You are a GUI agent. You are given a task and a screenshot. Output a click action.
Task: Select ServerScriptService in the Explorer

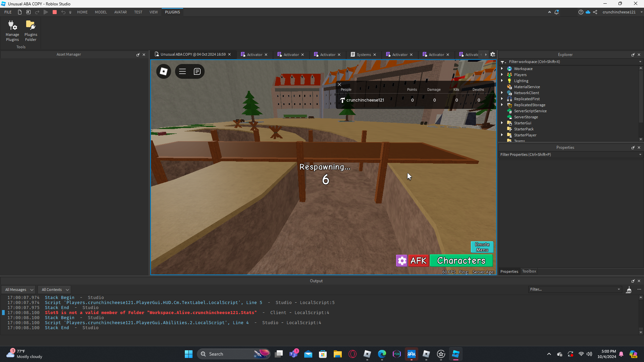[530, 111]
